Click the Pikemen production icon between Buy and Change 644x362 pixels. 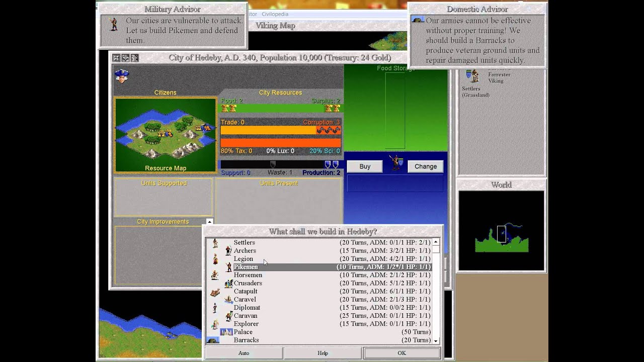[395, 163]
